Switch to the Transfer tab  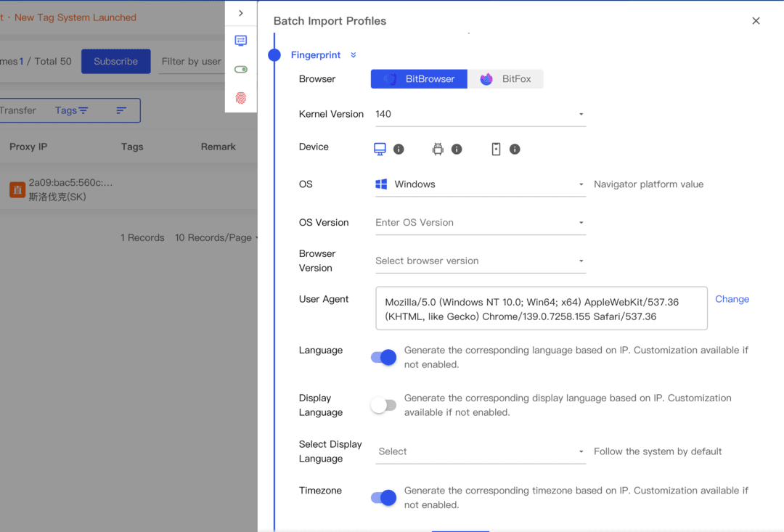point(19,110)
